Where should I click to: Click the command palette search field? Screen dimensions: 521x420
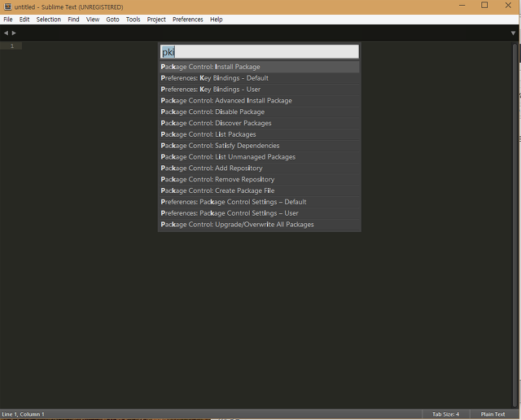[260, 52]
